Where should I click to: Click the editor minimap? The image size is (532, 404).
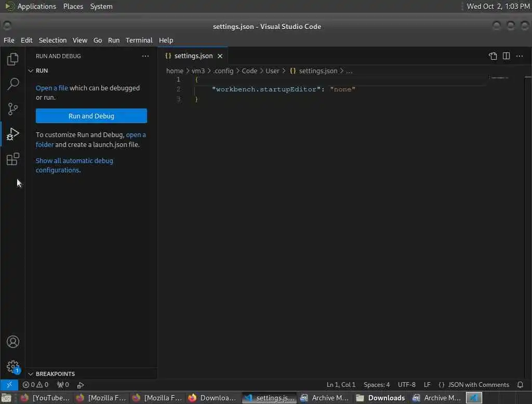click(500, 78)
